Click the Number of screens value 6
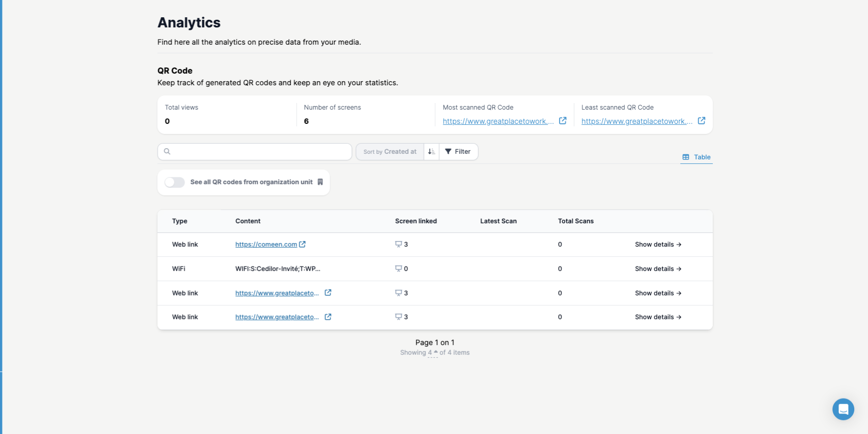This screenshot has height=434, width=868. click(x=306, y=121)
